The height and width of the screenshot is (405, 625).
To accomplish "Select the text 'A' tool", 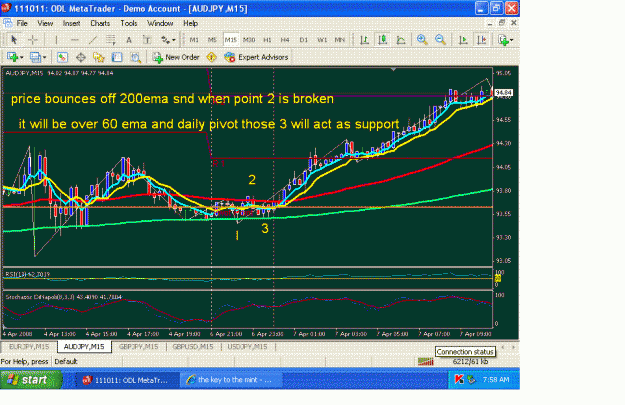I will point(129,39).
